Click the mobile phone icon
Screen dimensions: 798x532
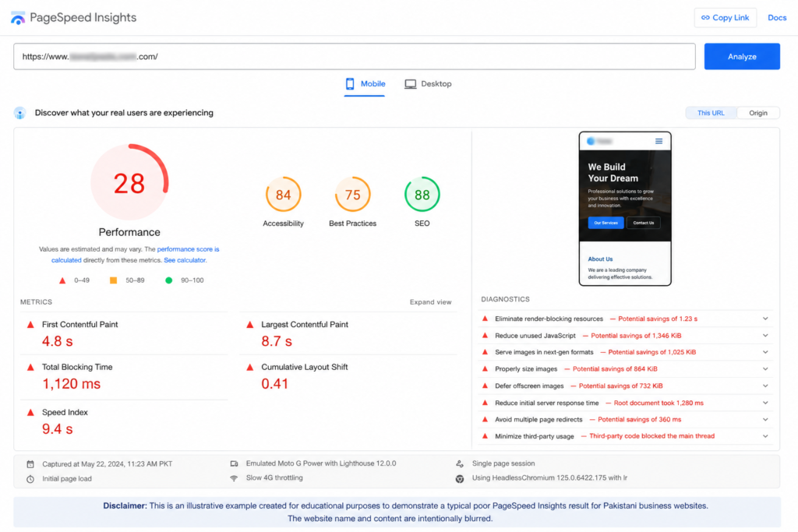pos(350,84)
